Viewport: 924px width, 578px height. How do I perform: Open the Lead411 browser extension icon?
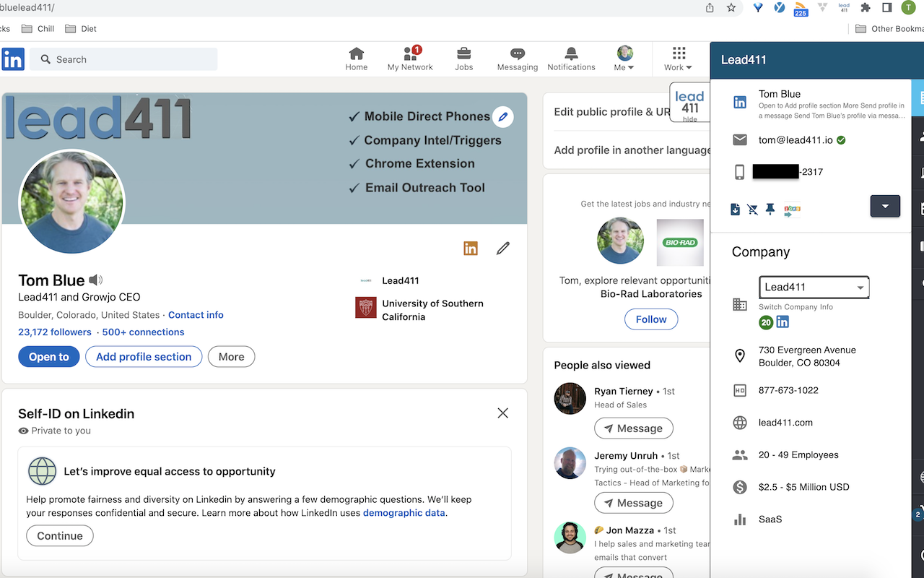coord(843,7)
